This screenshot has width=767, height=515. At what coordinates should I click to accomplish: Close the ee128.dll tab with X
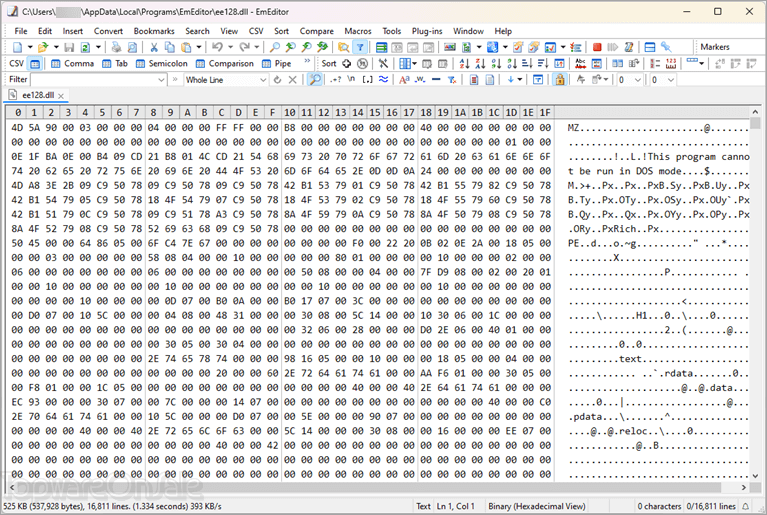click(61, 96)
